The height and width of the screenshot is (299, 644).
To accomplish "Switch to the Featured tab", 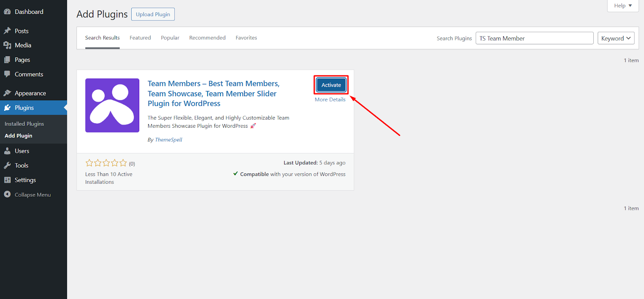I will point(140,38).
